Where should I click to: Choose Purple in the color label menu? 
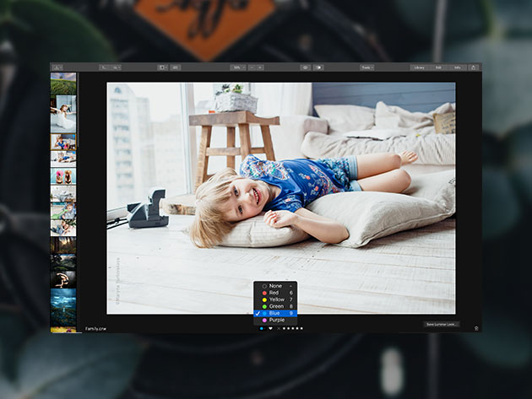click(275, 320)
